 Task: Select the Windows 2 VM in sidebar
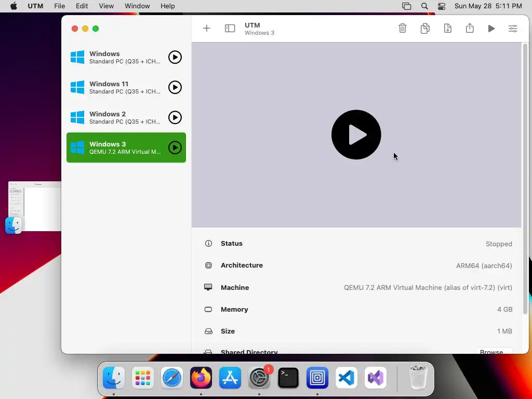126,117
